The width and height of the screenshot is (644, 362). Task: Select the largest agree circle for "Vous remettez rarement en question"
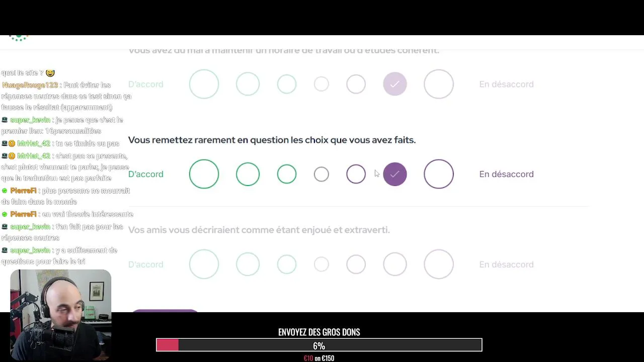tap(204, 174)
